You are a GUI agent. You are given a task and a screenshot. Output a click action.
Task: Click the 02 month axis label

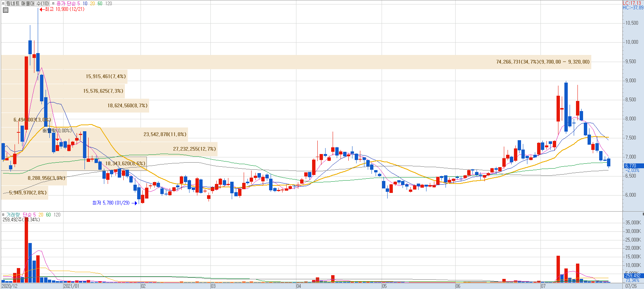tap(143, 286)
